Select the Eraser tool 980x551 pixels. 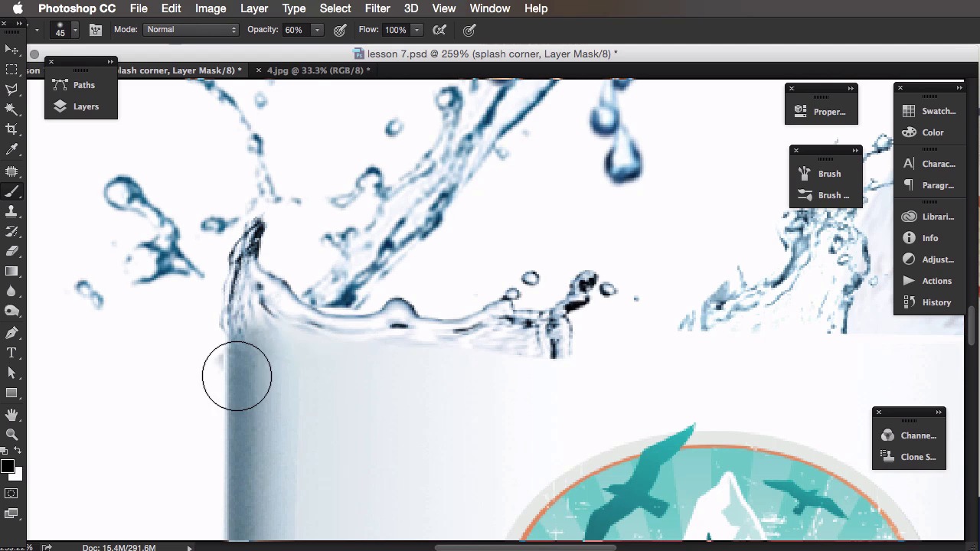(x=11, y=251)
